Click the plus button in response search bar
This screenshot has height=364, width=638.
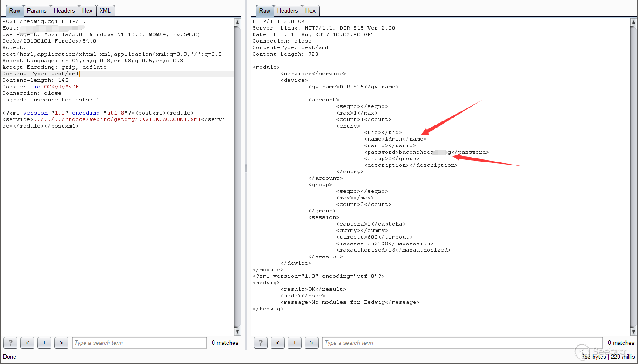[295, 343]
